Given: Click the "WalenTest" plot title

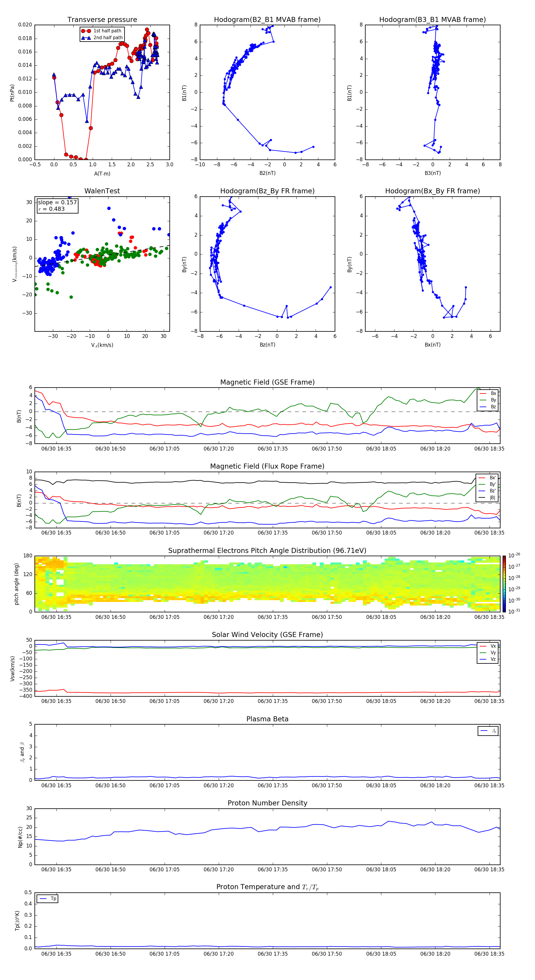Looking at the screenshot, I should point(102,191).
